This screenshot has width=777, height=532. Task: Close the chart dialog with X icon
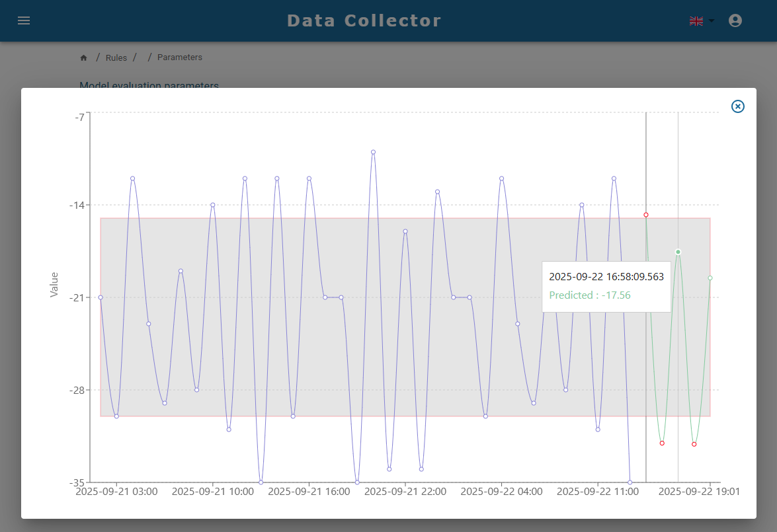738,106
